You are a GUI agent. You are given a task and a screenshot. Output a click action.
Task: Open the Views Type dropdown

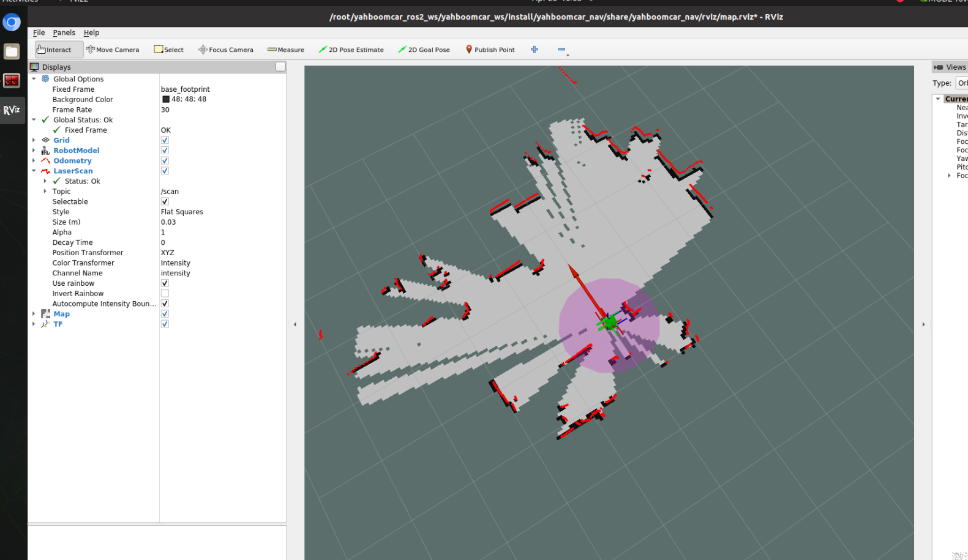point(961,83)
